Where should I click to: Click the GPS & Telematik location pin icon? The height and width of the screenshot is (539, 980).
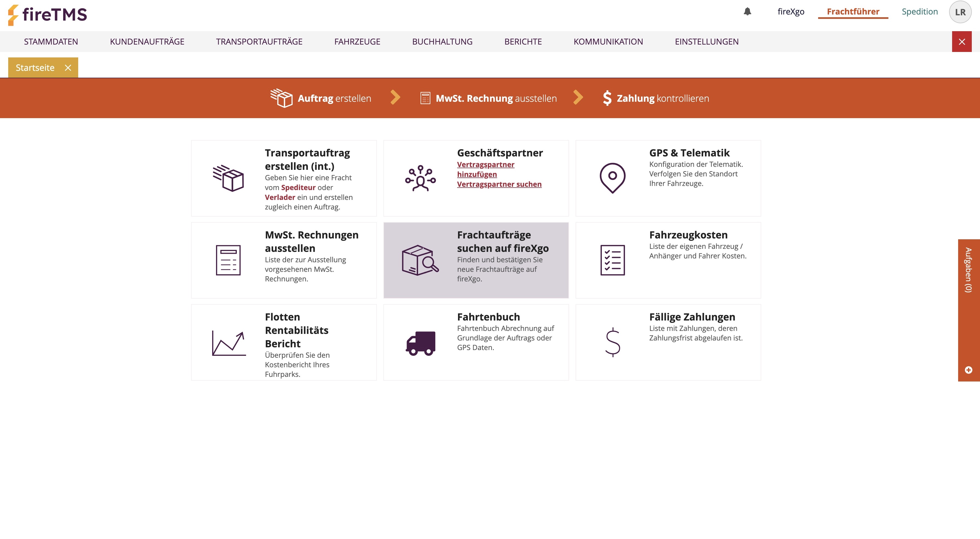click(612, 178)
